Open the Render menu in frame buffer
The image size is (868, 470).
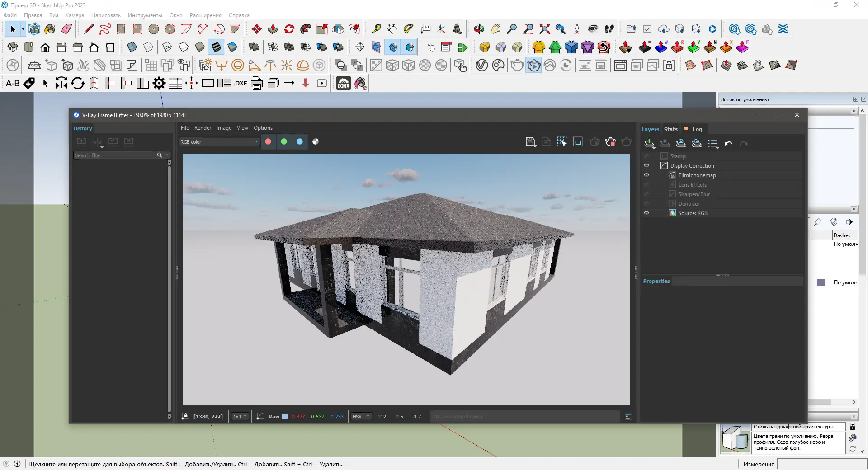tap(203, 128)
